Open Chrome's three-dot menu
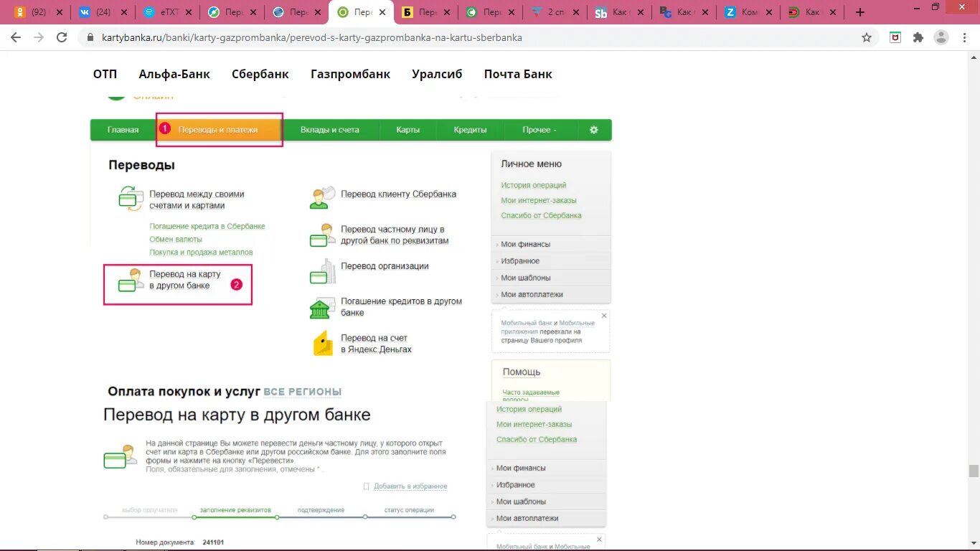 [x=965, y=37]
